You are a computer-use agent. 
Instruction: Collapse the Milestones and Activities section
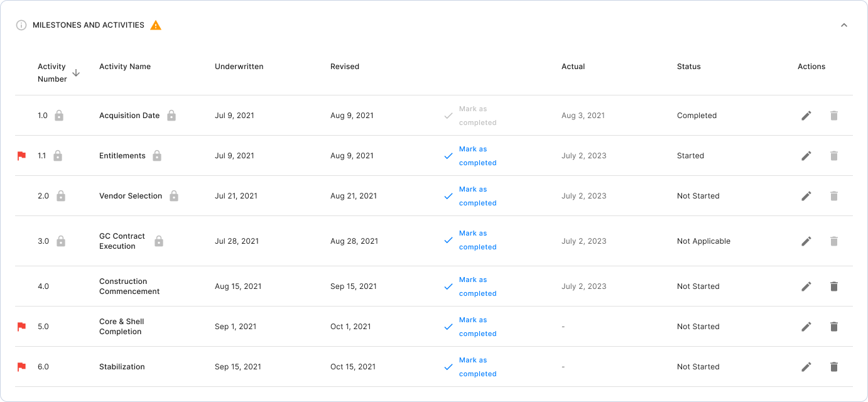[844, 25]
